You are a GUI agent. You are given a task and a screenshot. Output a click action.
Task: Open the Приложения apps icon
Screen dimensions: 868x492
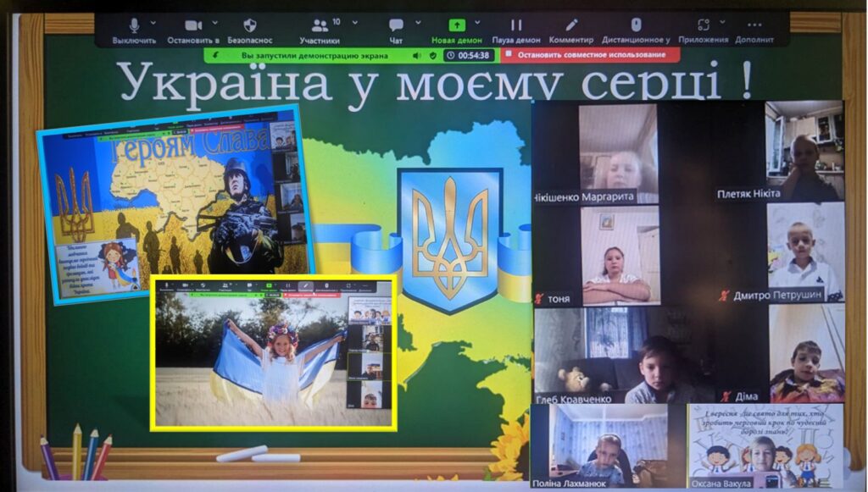[x=703, y=30]
